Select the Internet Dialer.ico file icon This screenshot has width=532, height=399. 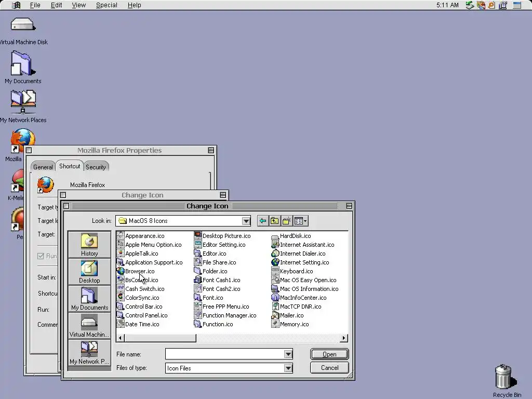point(275,254)
